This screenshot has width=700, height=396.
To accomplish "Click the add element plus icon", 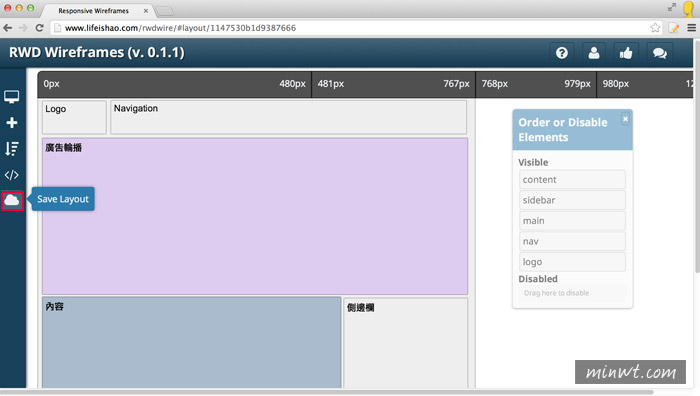I will (12, 123).
